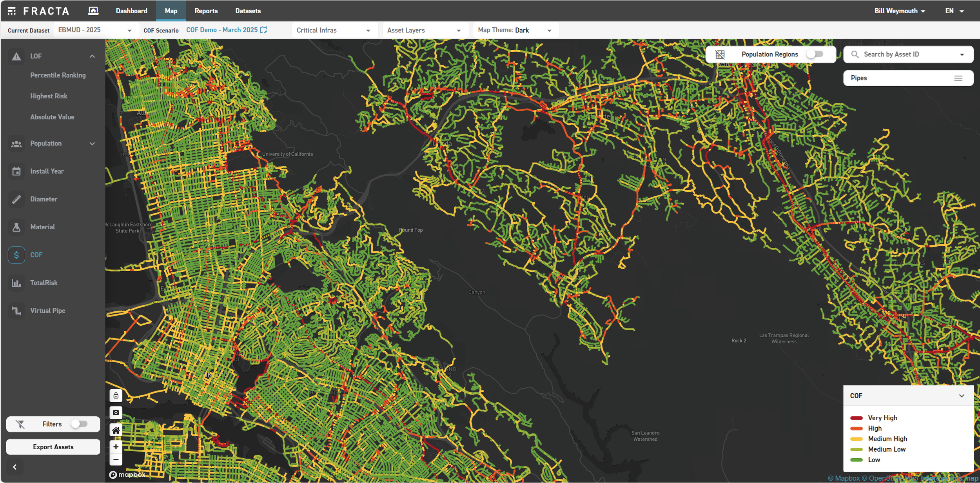
Task: Zoom out with the minus button
Action: pos(116,459)
